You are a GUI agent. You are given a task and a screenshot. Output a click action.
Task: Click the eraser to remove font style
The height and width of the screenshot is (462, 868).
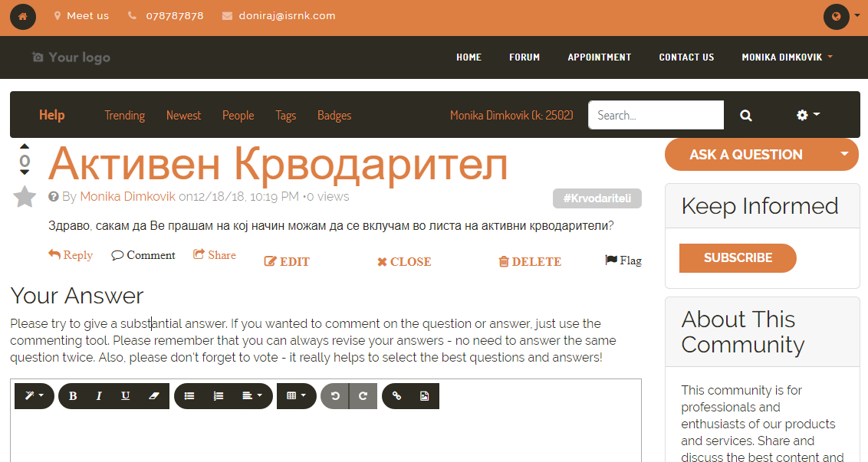tap(154, 396)
